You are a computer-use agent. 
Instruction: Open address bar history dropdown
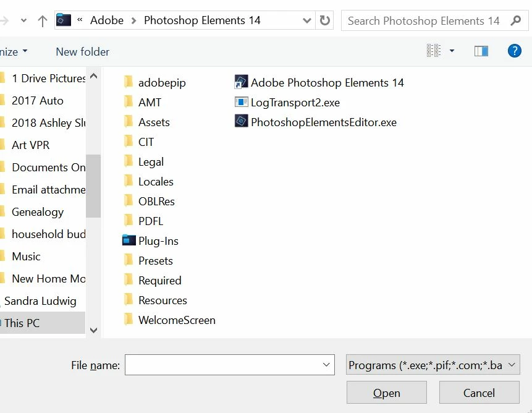coord(306,20)
